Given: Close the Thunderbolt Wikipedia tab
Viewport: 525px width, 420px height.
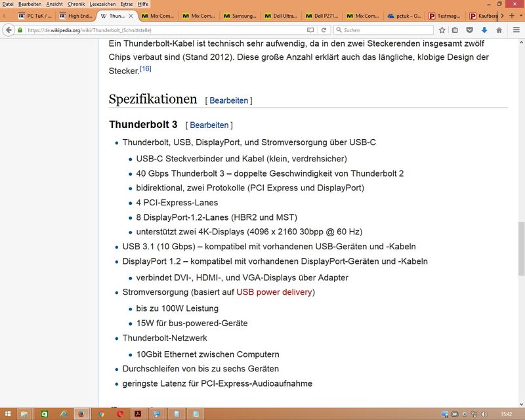Looking at the screenshot, I should coord(131,16).
